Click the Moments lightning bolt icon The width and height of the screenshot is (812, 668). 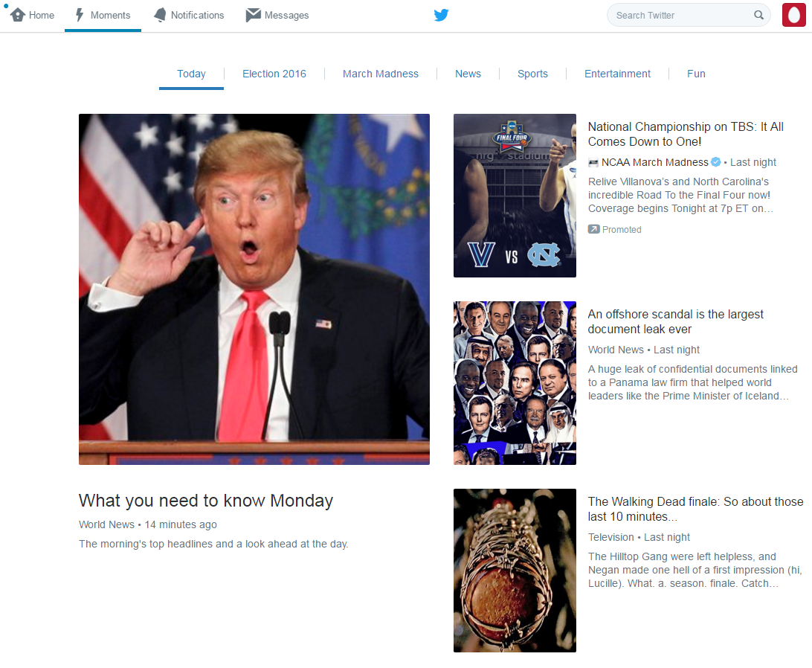pyautogui.click(x=80, y=15)
